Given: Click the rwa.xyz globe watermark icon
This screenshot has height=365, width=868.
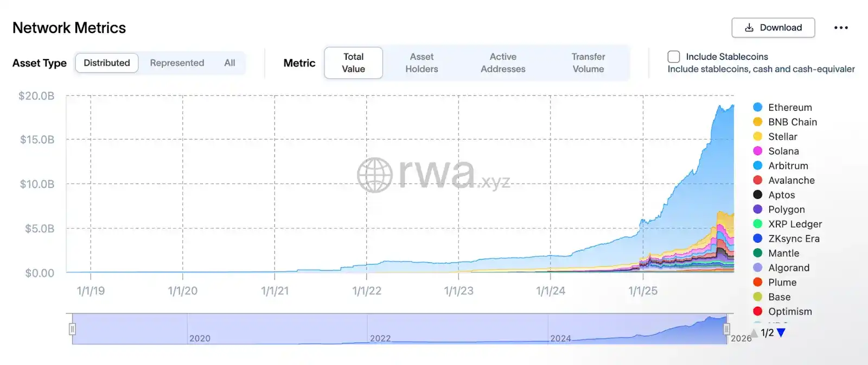Looking at the screenshot, I should coord(374,175).
